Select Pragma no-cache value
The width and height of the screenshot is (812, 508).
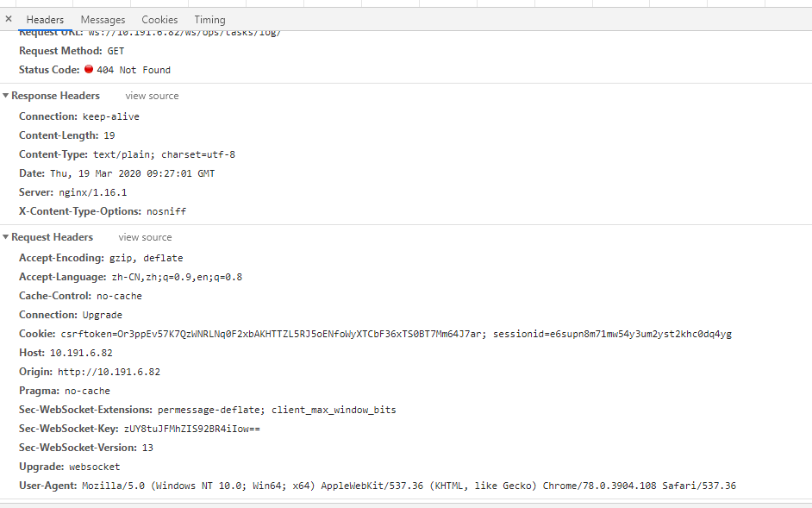pyautogui.click(x=88, y=391)
